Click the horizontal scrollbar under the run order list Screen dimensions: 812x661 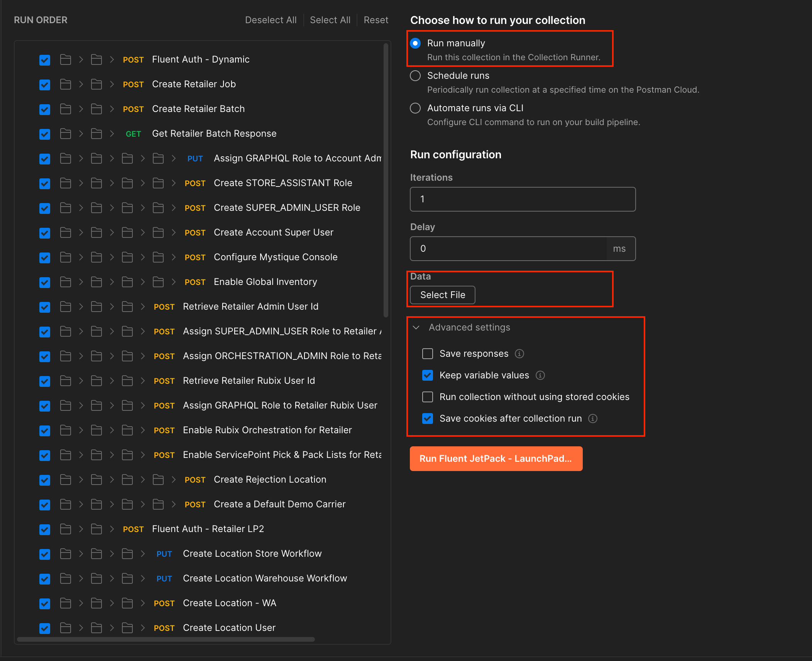coord(166,639)
